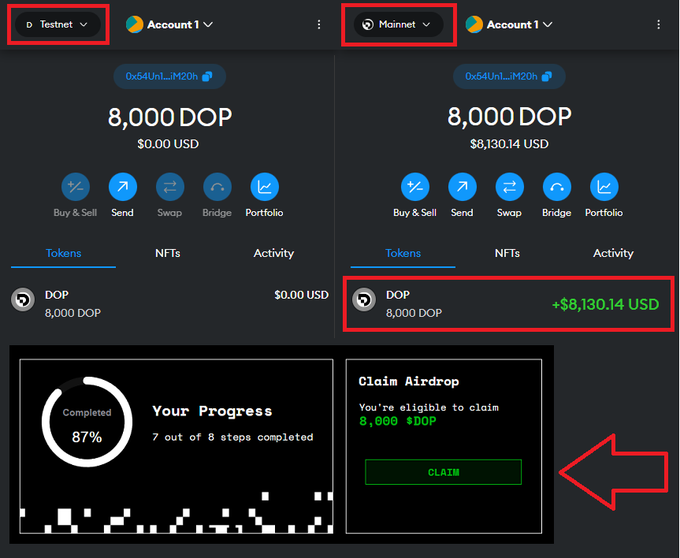Image resolution: width=680 pixels, height=558 pixels.
Task: Click Swap icon in Testnet wallet
Action: click(170, 187)
